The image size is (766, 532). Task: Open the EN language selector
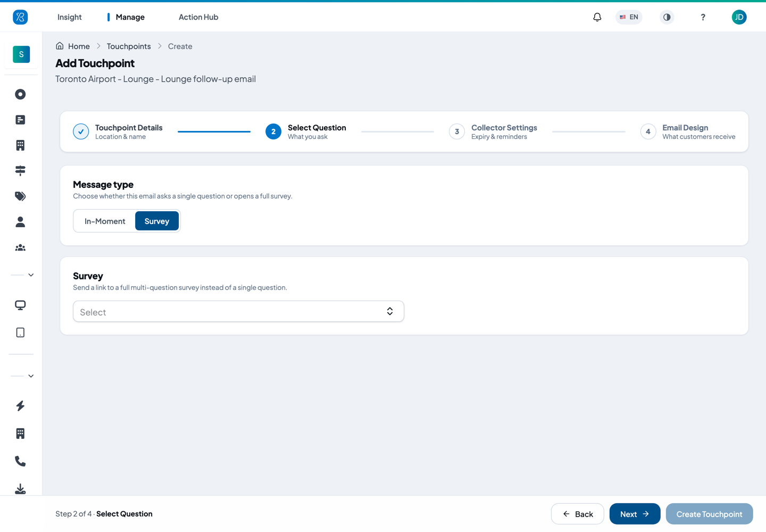629,17
